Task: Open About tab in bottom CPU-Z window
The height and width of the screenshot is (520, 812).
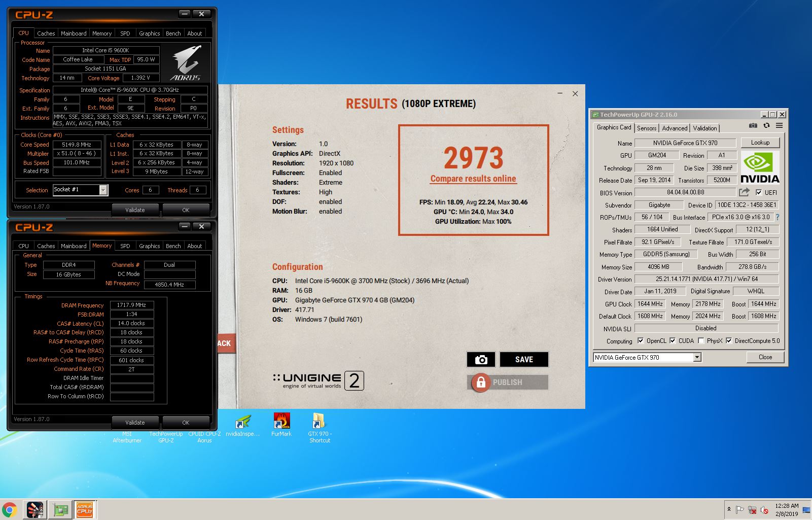Action: (x=195, y=246)
